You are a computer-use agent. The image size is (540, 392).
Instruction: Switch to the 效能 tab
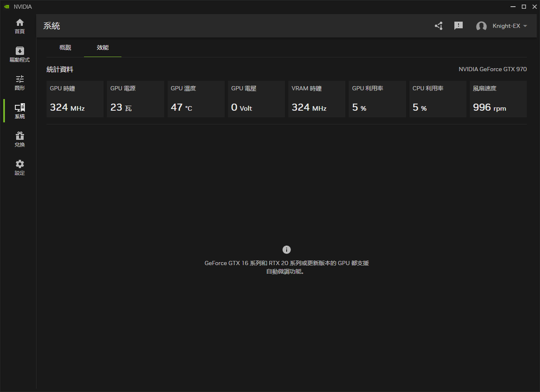click(102, 48)
